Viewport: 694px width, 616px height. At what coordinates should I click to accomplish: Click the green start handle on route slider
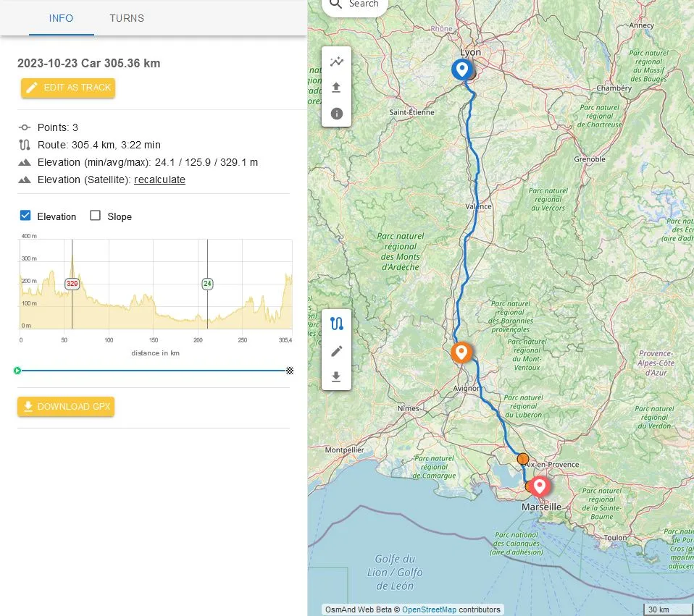click(17, 371)
